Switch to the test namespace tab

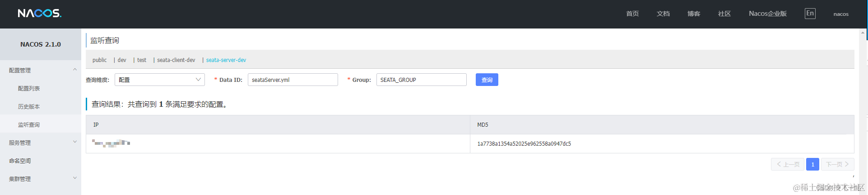[142, 60]
